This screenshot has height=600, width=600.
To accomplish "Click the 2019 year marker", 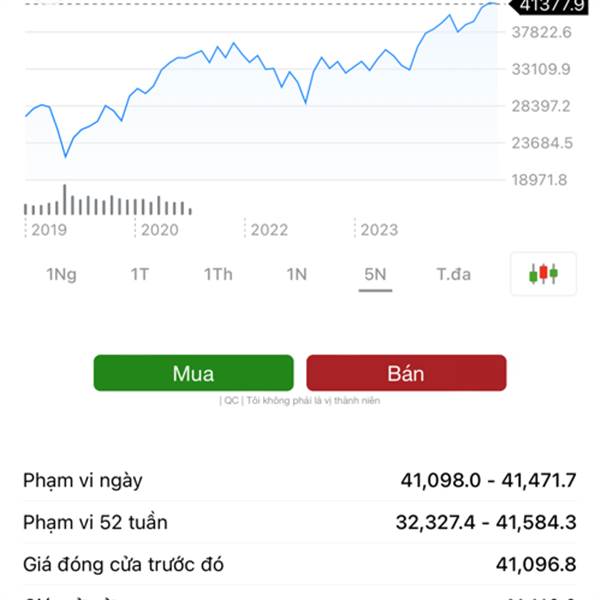I will (48, 230).
